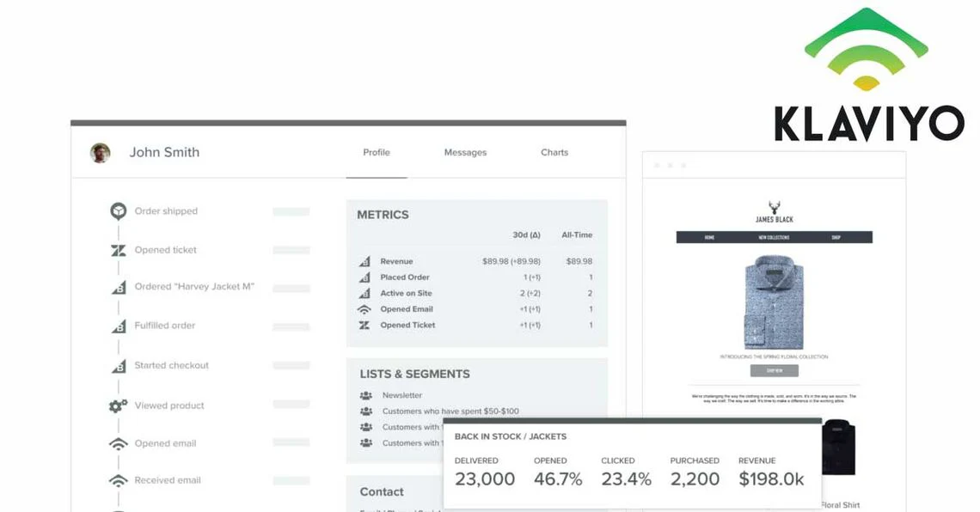Screen dimensions: 980x512
Task: Click the Revenue metric icon in Metrics
Action: click(364, 261)
